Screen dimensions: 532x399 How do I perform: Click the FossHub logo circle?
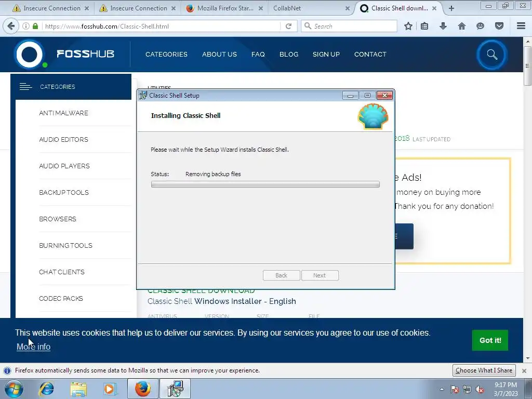pyautogui.click(x=30, y=54)
